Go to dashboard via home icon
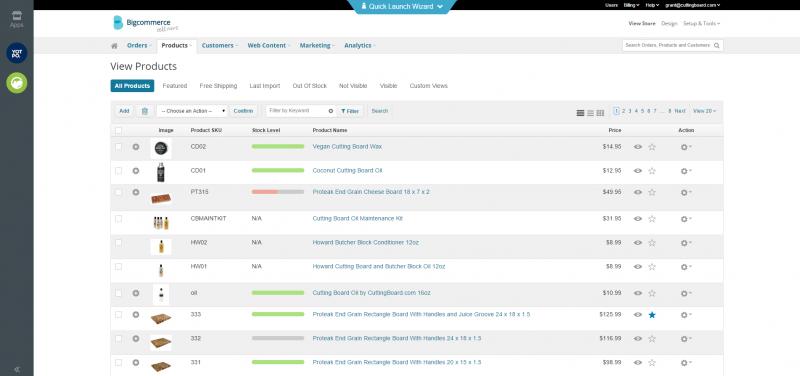This screenshot has height=376, width=800. point(114,45)
